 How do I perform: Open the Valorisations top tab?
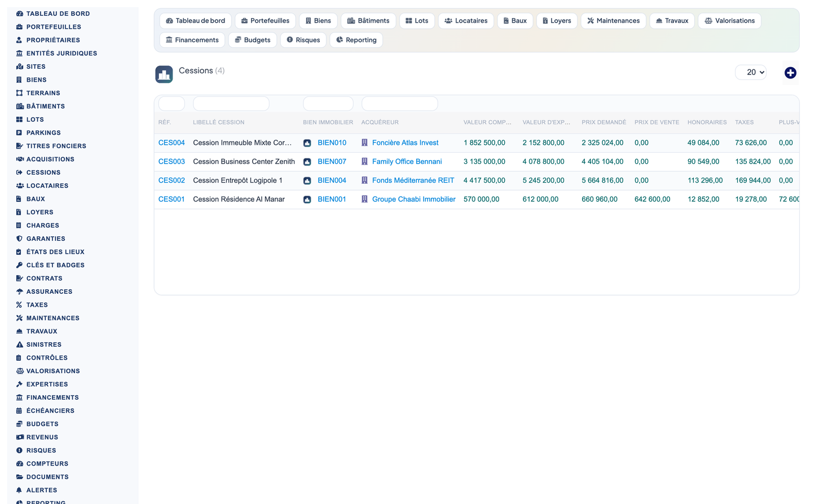tap(730, 21)
